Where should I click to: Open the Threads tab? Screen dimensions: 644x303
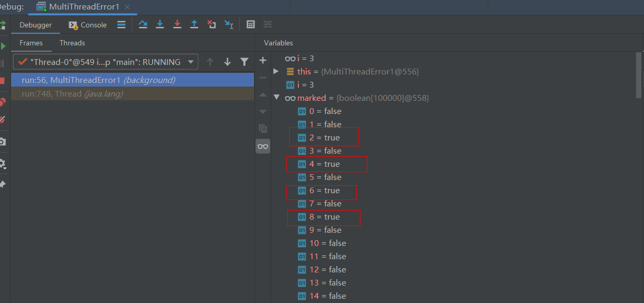[72, 43]
